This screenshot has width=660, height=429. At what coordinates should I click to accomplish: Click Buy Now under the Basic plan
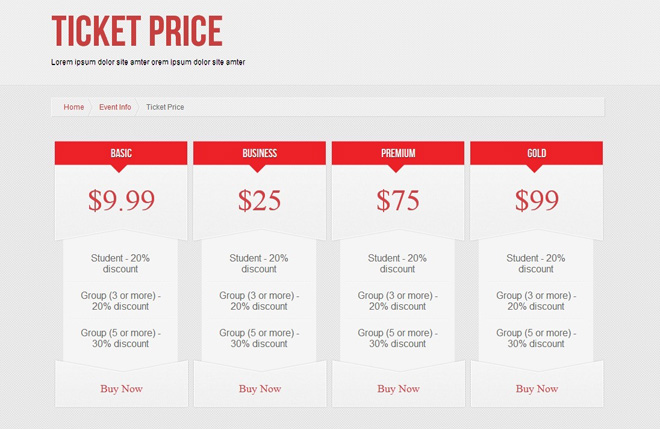click(121, 388)
